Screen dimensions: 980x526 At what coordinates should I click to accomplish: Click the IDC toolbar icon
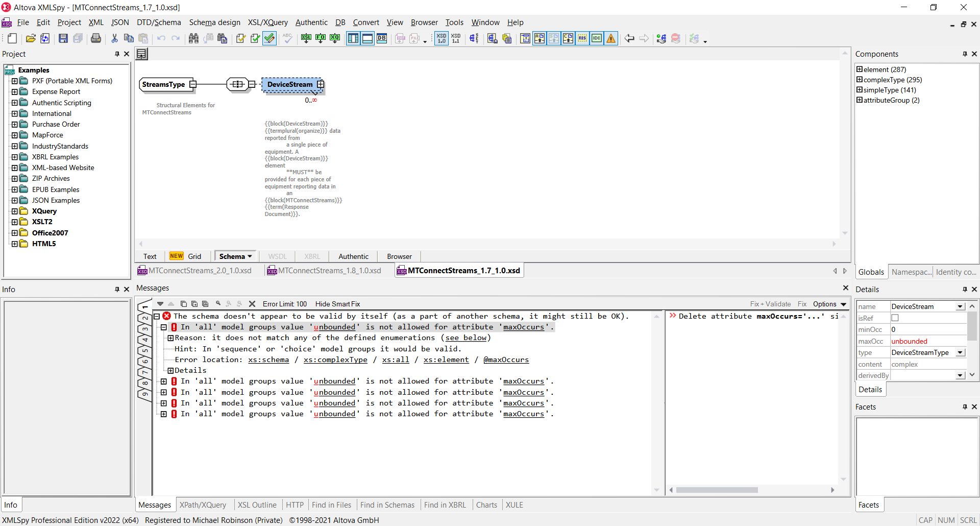point(596,38)
